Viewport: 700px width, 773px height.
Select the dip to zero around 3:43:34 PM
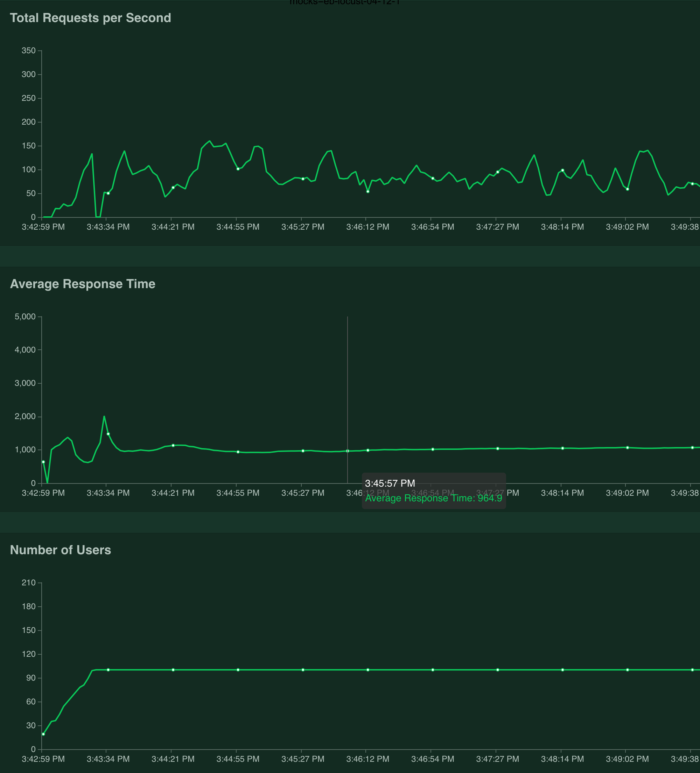[x=97, y=217]
